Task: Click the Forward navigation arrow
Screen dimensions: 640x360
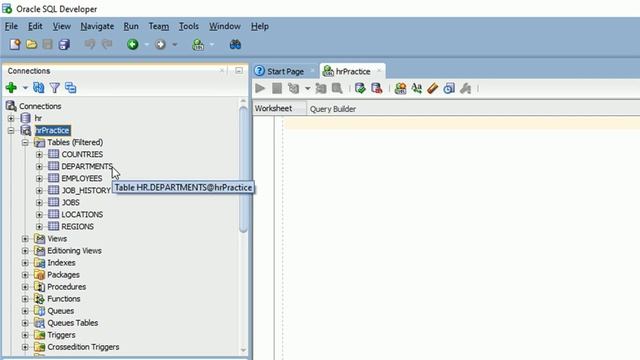Action: click(160, 44)
